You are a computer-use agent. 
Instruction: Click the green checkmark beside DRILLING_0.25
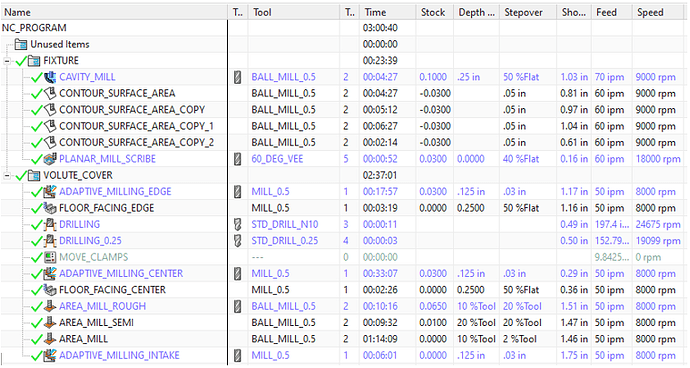[37, 241]
